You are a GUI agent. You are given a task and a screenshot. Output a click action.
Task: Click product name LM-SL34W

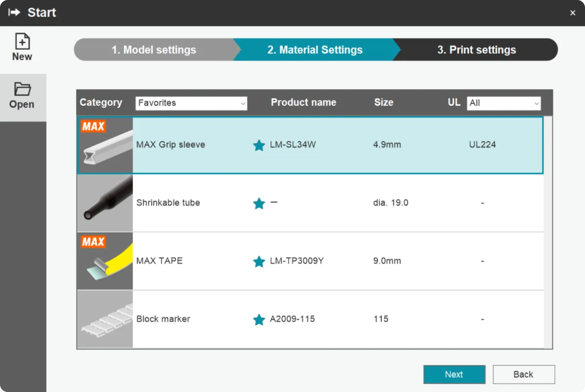click(x=293, y=145)
